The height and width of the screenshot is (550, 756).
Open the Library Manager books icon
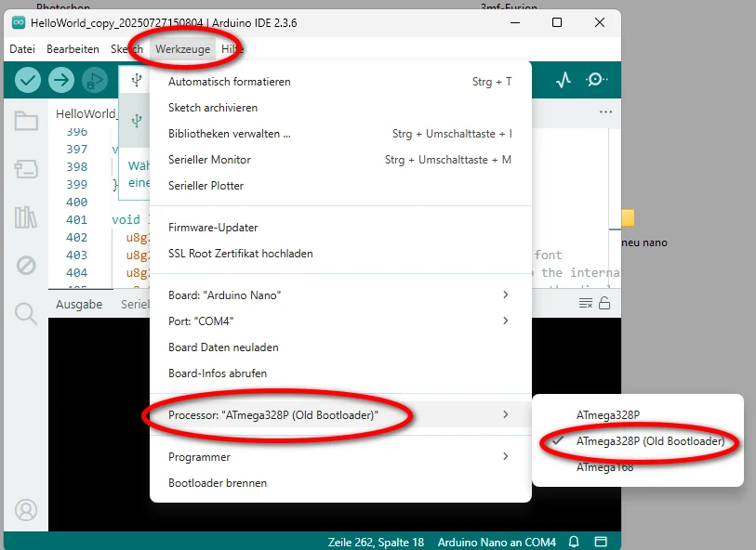pyautogui.click(x=25, y=216)
